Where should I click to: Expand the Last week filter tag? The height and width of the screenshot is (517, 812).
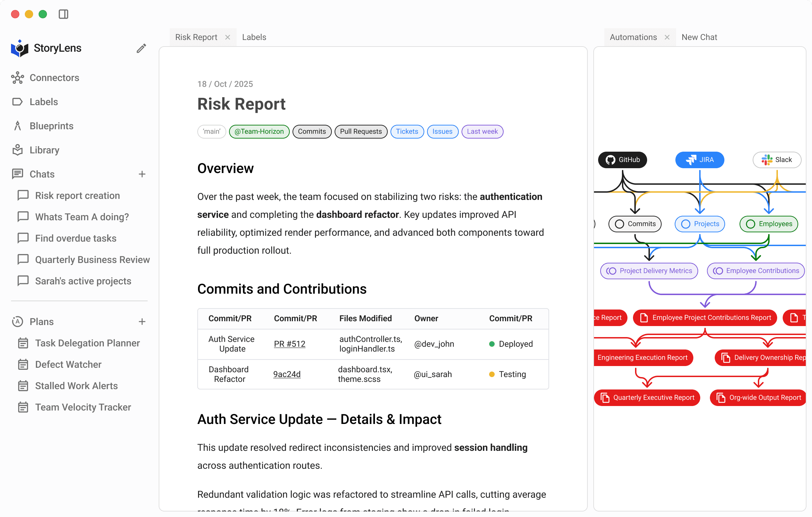click(x=482, y=132)
